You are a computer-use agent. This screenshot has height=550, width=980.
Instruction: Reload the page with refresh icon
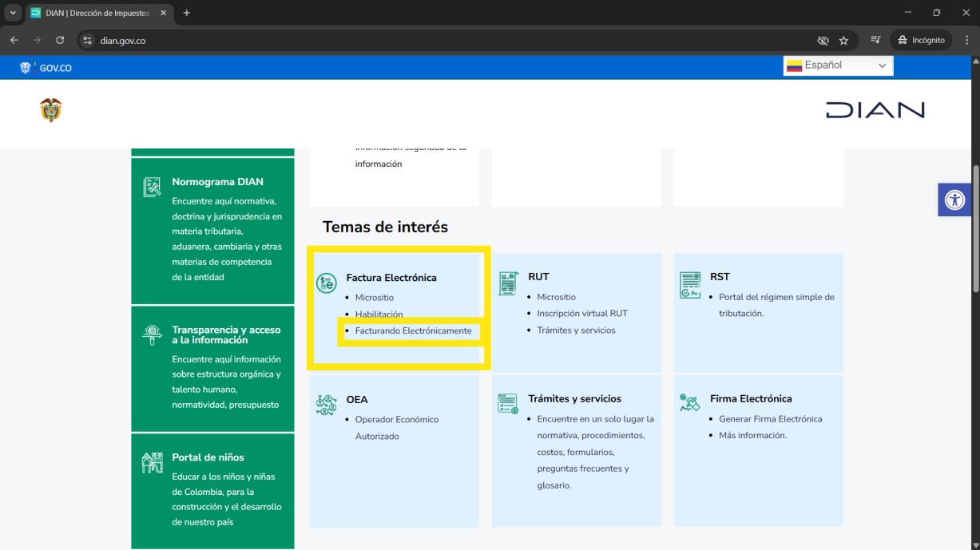(60, 40)
